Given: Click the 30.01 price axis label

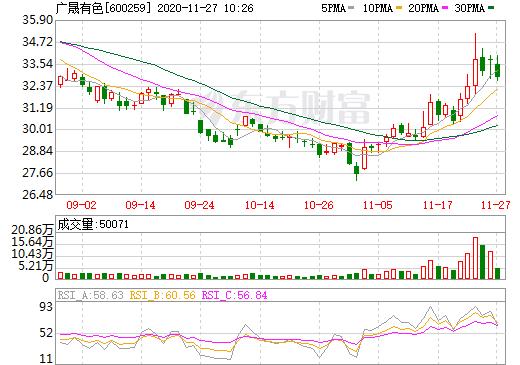Looking at the screenshot, I should click(37, 129).
